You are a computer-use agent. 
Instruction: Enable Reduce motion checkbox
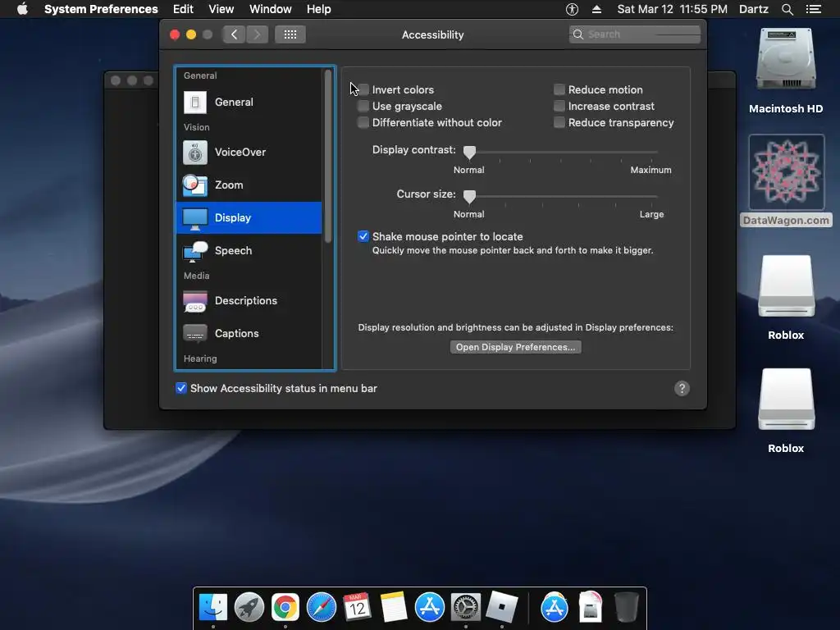559,89
